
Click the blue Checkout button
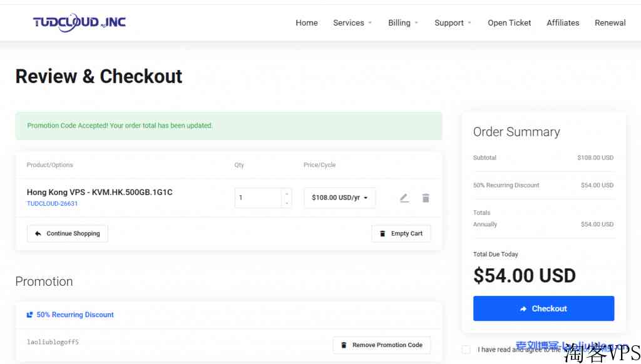coord(543,308)
